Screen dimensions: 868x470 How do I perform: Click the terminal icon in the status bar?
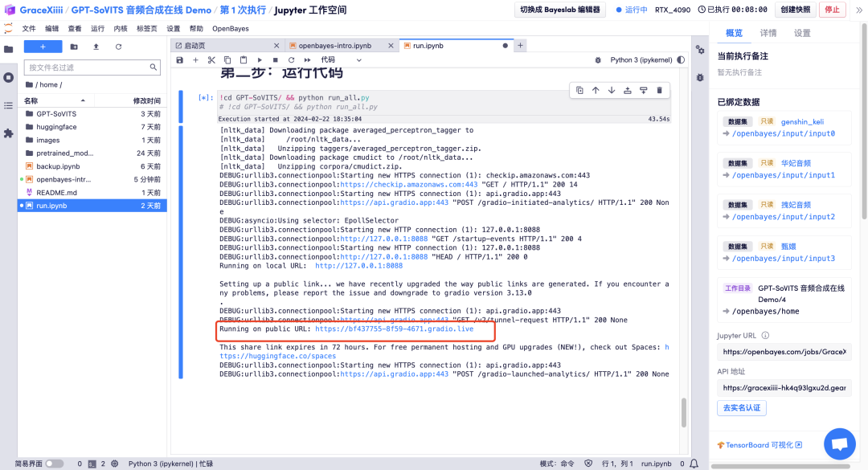click(x=92, y=464)
